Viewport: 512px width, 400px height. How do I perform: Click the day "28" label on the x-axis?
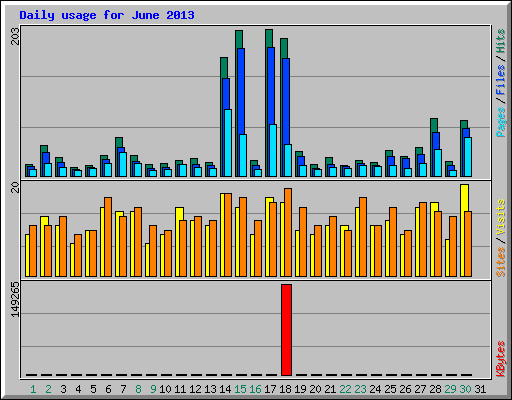435,389
